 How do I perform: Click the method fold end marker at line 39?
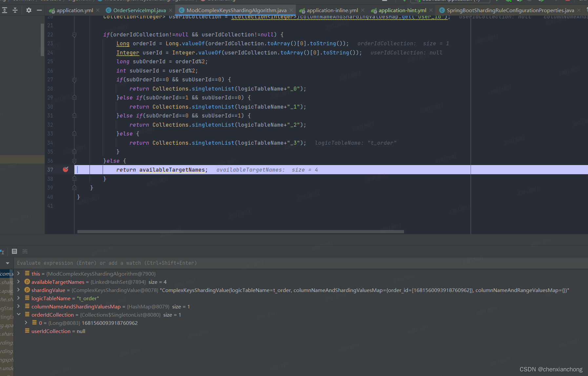(74, 188)
